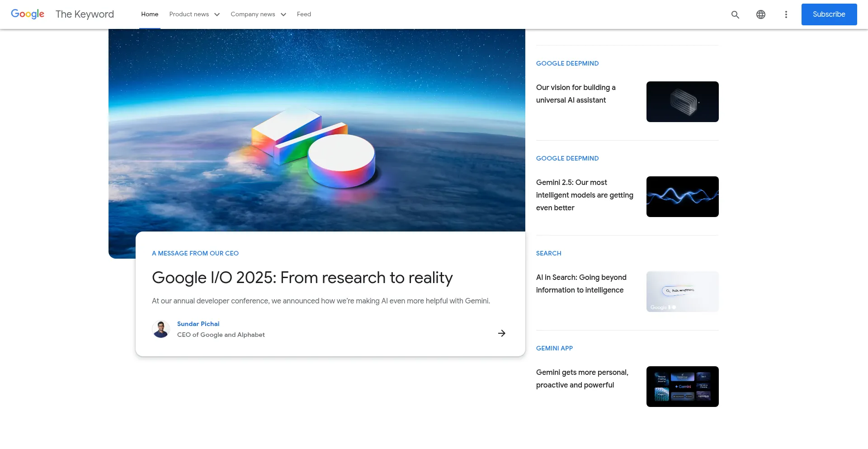Viewport: 868px width, 449px height.
Task: Click CEO of Google and Alphabet text
Action: [x=221, y=335]
